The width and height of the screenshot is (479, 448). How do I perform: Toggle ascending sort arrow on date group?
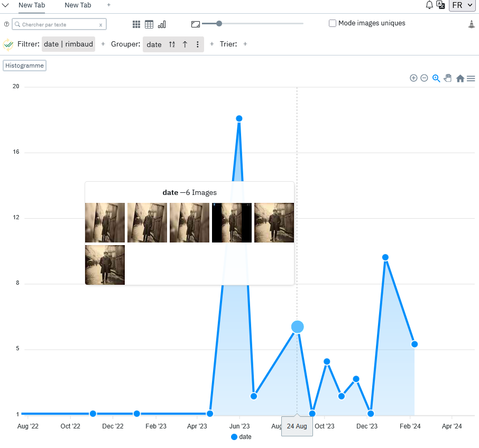tap(185, 44)
